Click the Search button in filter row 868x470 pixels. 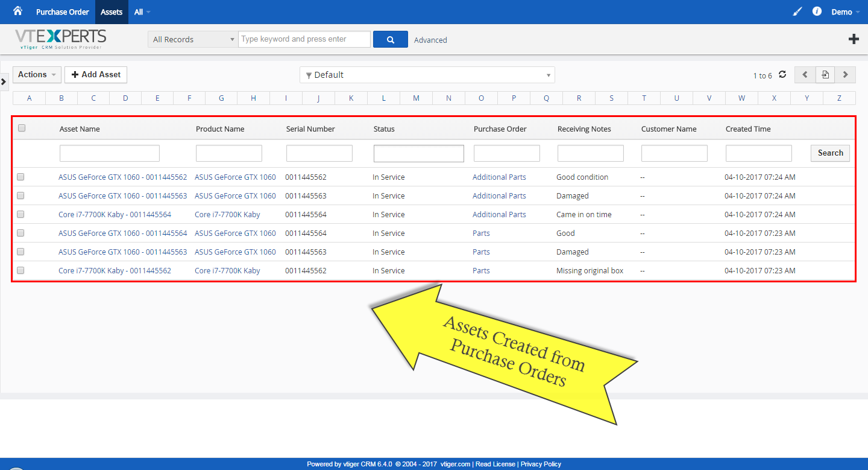pyautogui.click(x=830, y=153)
